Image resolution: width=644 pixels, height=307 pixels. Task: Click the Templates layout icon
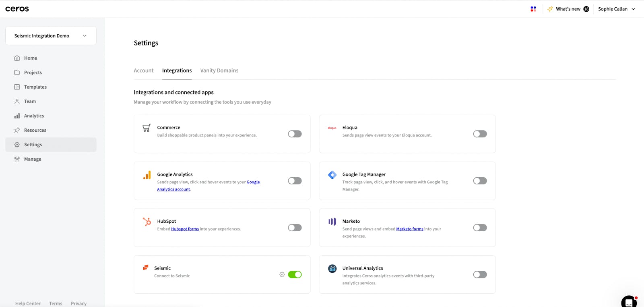[x=17, y=87]
